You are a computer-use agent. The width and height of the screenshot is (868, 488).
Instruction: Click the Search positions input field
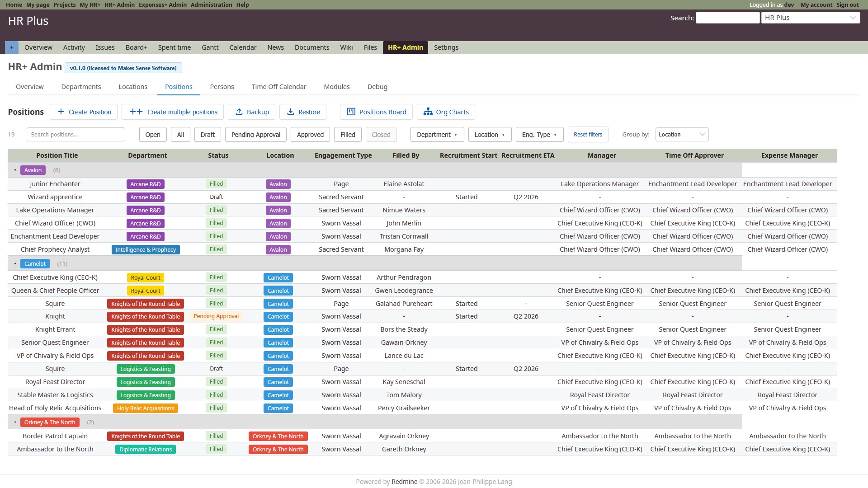(75, 135)
